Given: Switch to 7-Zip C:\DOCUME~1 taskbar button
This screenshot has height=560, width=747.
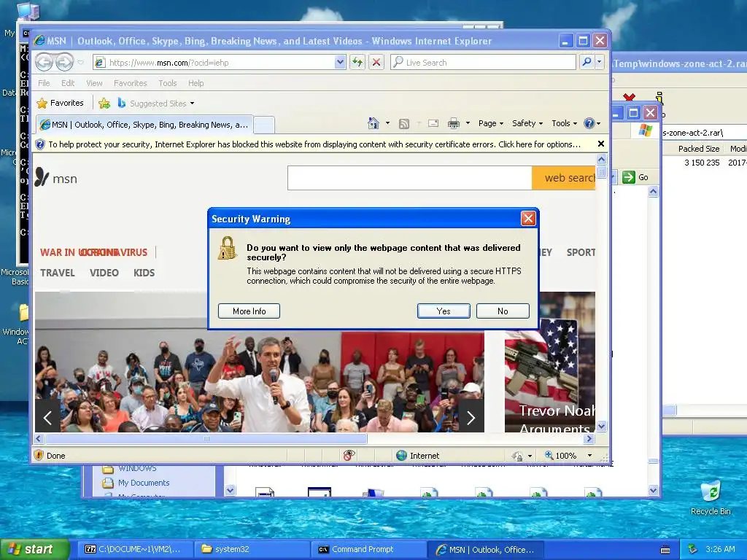Looking at the screenshot, I should coord(135,549).
